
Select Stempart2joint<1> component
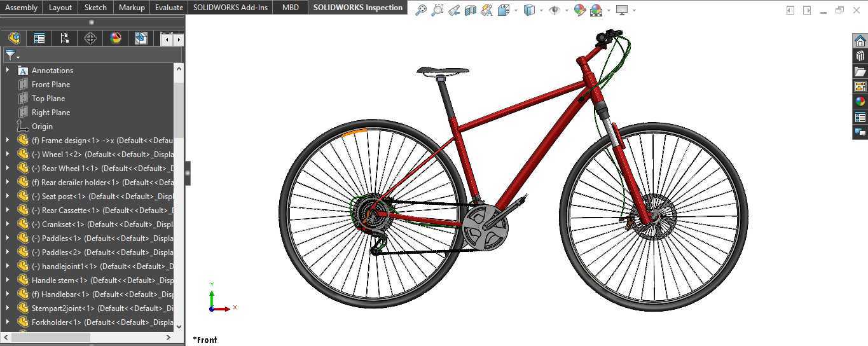pyautogui.click(x=102, y=308)
